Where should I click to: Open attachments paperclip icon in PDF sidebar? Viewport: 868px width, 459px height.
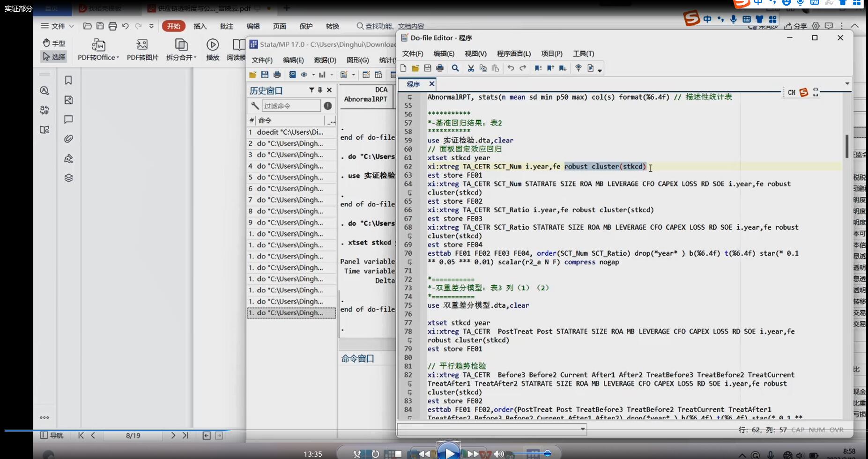pos(68,139)
